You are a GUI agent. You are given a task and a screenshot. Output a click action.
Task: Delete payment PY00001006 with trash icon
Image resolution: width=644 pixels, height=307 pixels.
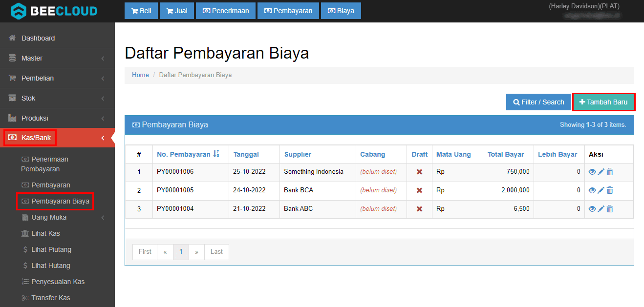click(x=610, y=172)
